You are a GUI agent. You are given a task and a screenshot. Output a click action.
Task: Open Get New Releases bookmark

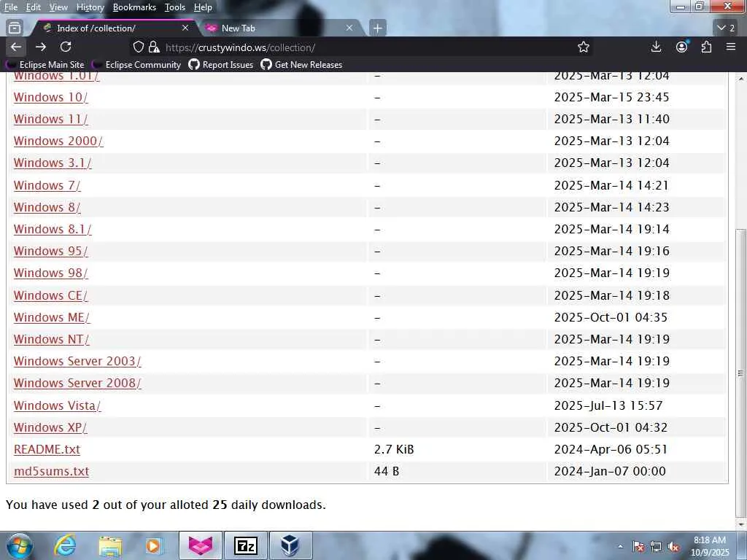coord(301,65)
